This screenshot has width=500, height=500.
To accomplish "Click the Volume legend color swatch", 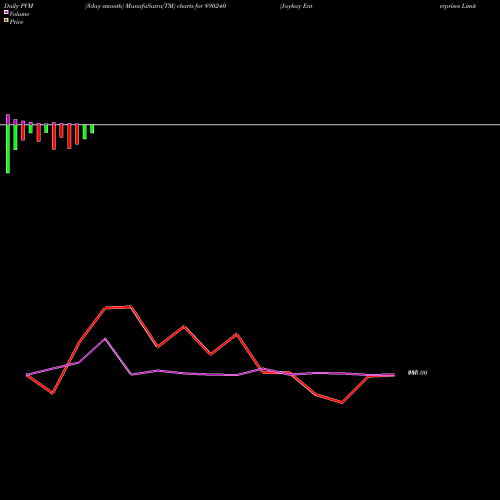I will pyautogui.click(x=6, y=12).
